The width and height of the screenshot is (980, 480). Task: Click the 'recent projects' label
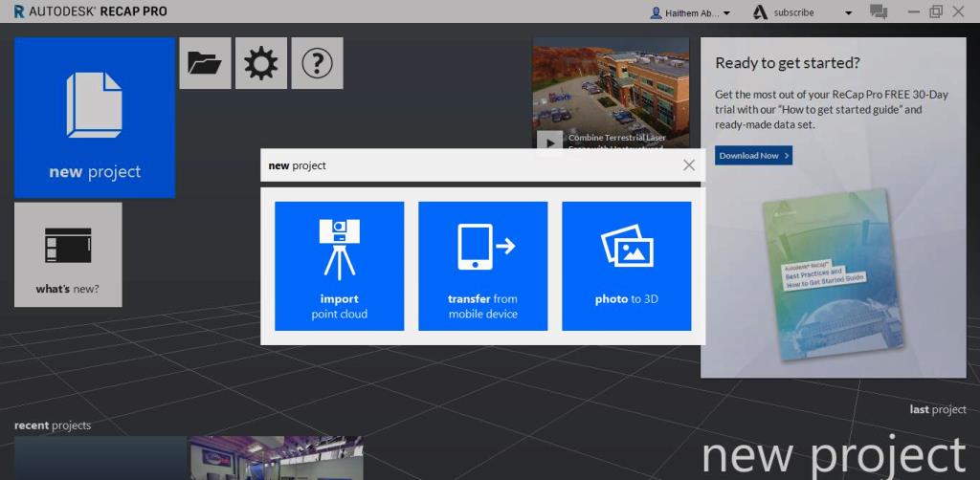tap(53, 425)
